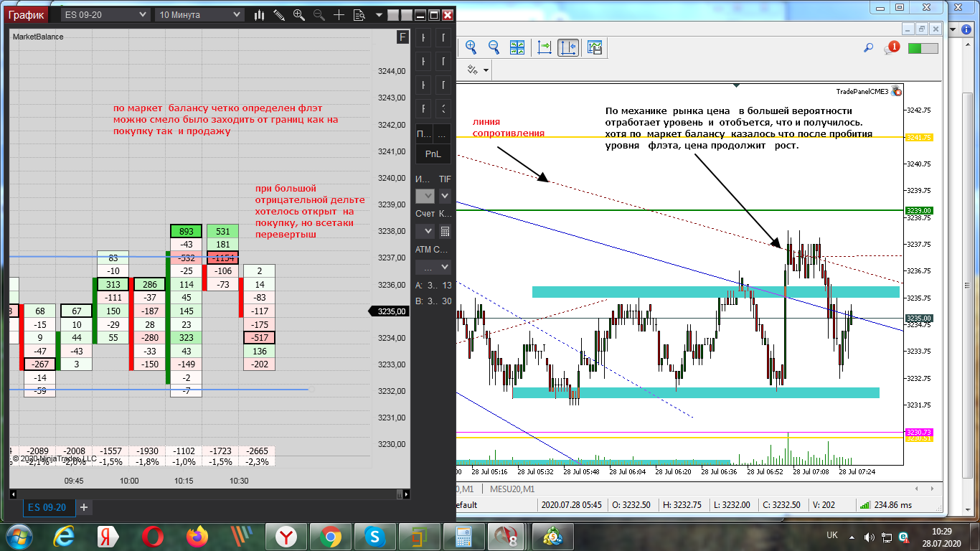This screenshot has height=551, width=980.
Task: Show hidden tray icons arrow
Action: point(852,536)
